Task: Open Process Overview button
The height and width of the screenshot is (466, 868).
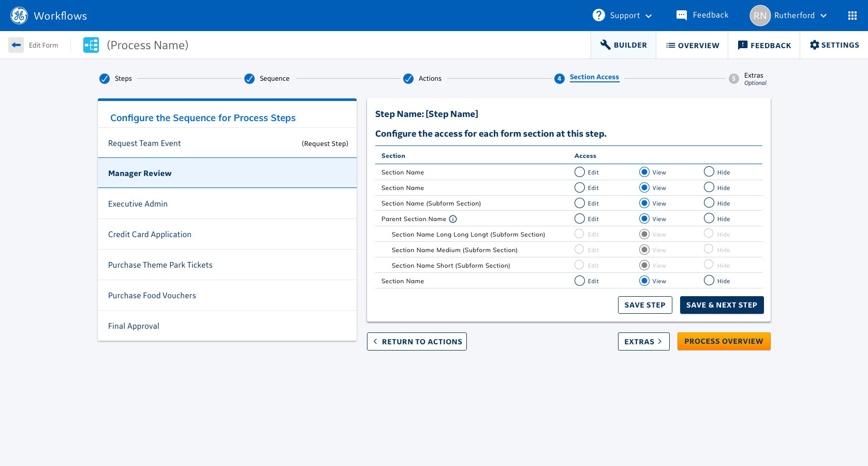Action: pos(724,341)
